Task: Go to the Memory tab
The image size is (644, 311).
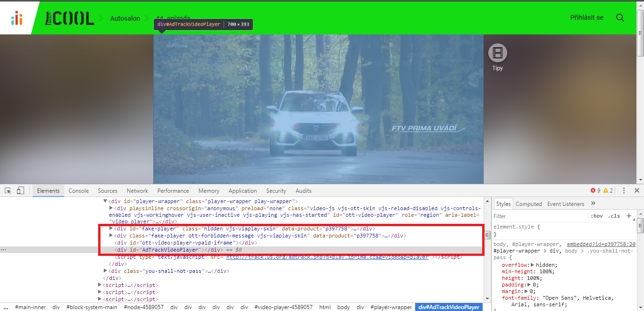Action: pyautogui.click(x=209, y=191)
